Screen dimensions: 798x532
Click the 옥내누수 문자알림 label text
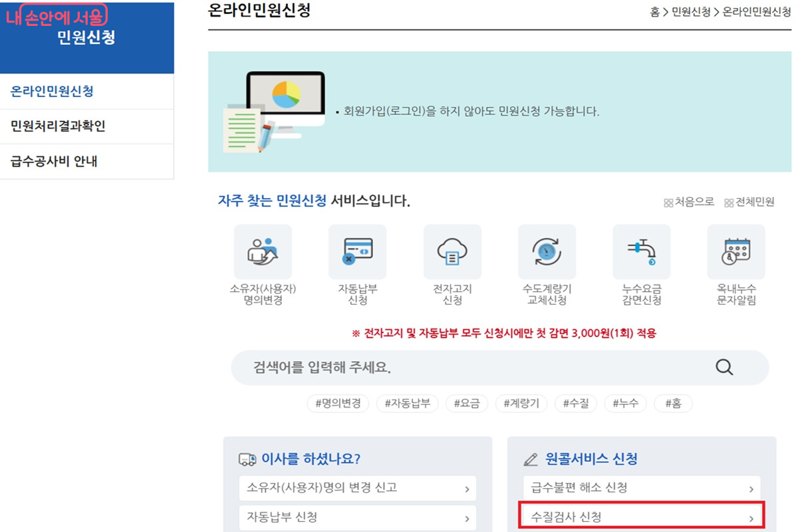click(736, 295)
